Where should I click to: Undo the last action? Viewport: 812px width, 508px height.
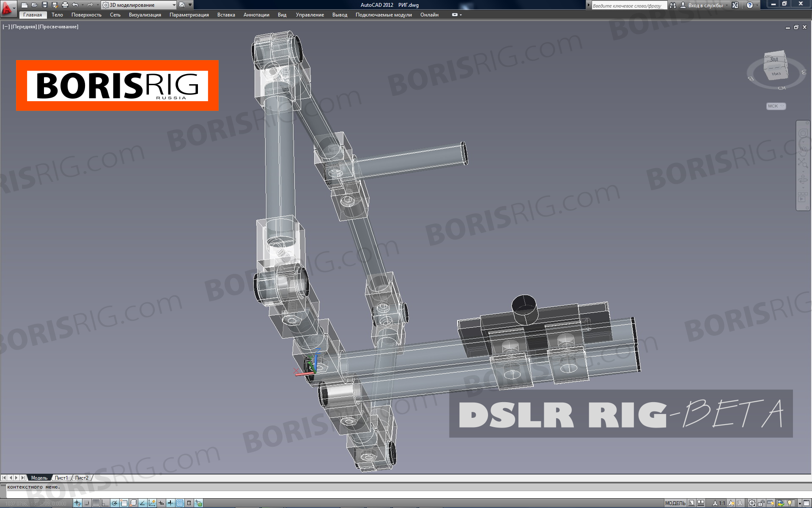click(75, 5)
